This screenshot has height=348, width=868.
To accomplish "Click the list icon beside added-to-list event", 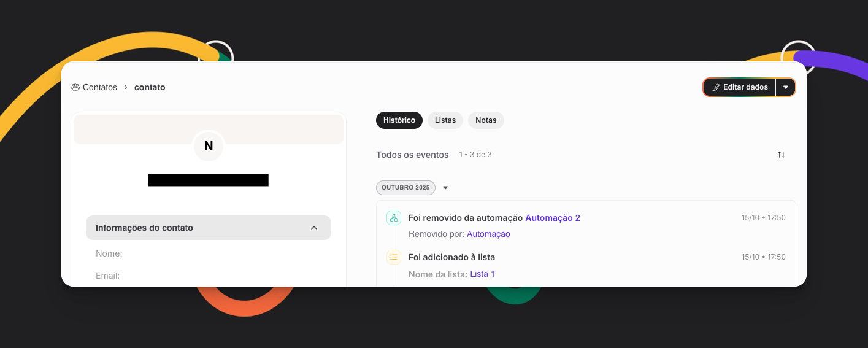I will tap(393, 257).
